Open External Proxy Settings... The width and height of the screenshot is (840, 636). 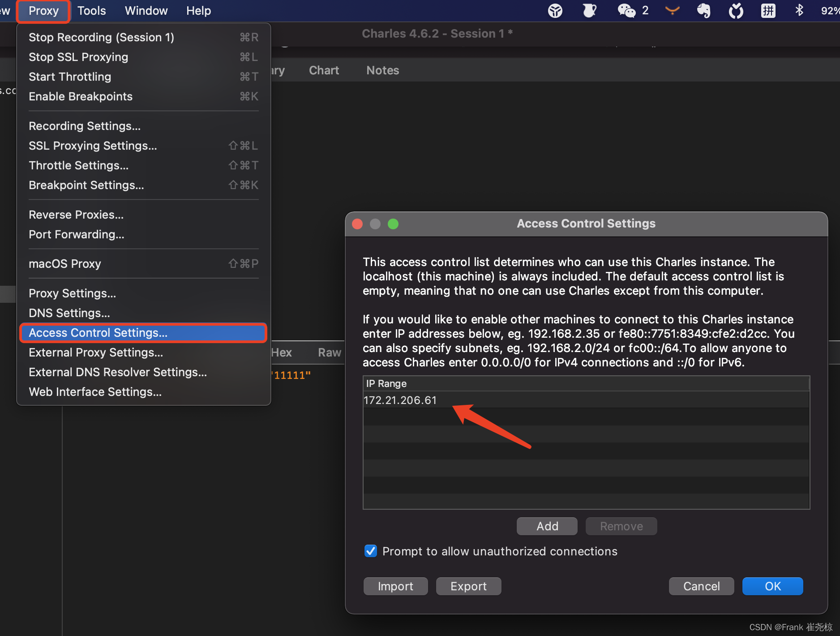(143, 352)
